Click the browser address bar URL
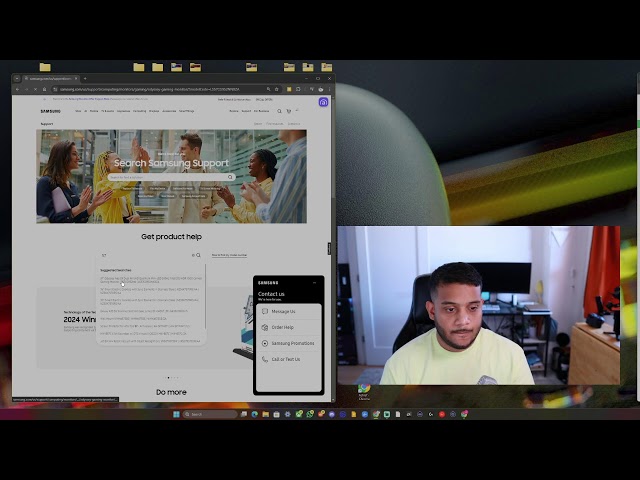This screenshot has height=480, width=640. [149, 89]
